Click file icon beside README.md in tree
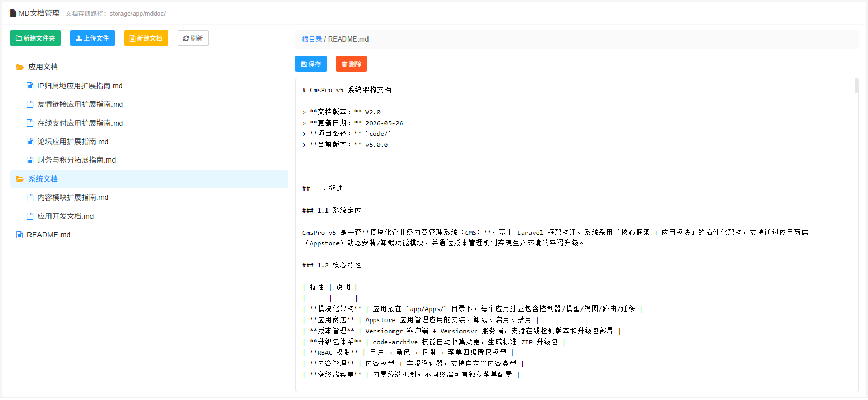Screen dimensions: 868x400 19,235
